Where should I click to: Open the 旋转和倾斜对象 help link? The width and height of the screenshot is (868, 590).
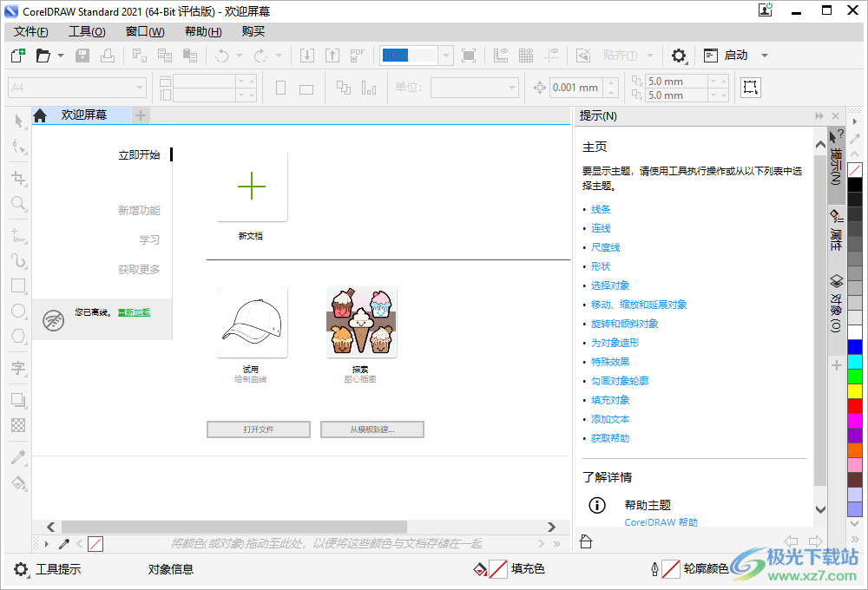(x=624, y=324)
